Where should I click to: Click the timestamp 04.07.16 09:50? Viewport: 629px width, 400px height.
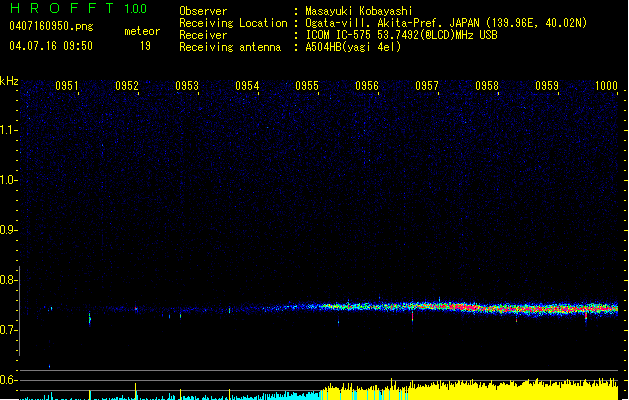coord(51,46)
